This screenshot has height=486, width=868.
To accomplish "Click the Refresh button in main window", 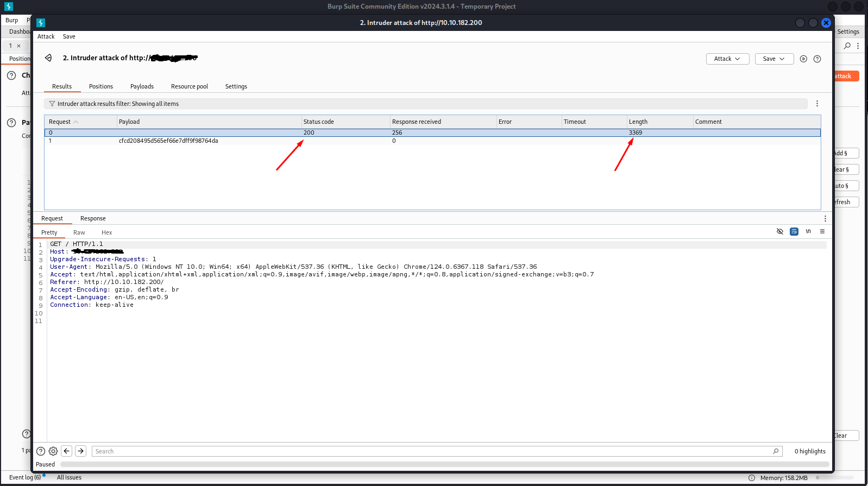I will click(846, 202).
